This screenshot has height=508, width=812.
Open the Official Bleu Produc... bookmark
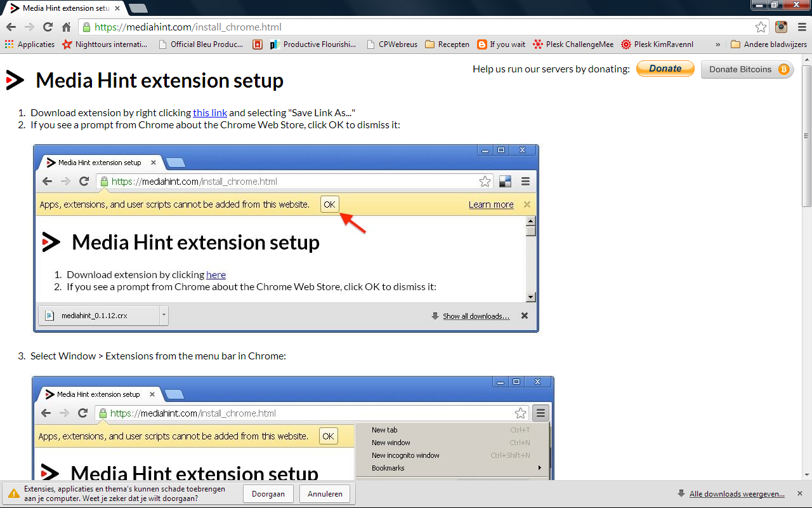point(200,44)
